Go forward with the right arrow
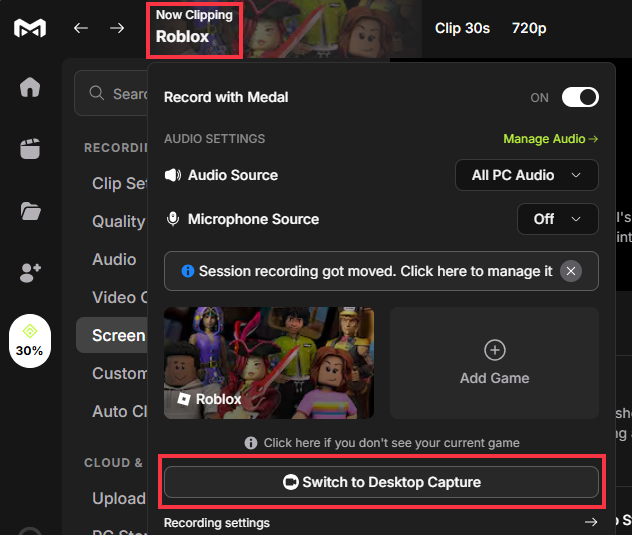The width and height of the screenshot is (632, 535). pyautogui.click(x=117, y=28)
